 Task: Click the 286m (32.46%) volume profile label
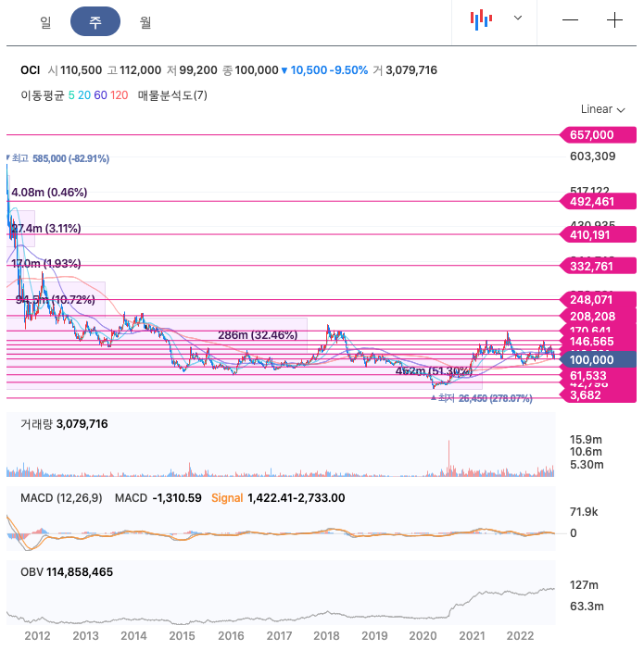coord(258,335)
